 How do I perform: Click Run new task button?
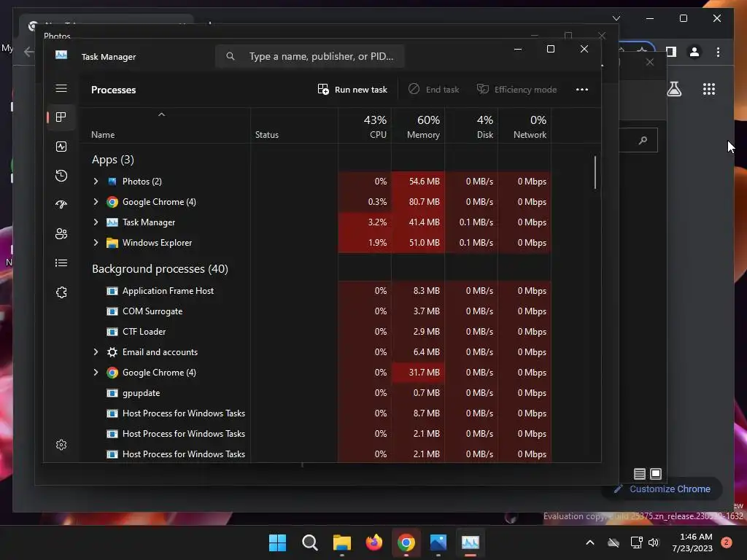352,90
